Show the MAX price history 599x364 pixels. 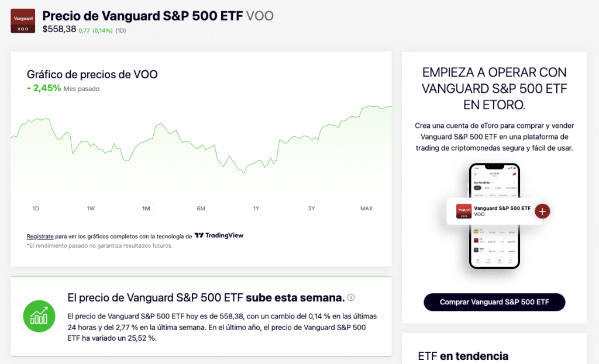[367, 209]
